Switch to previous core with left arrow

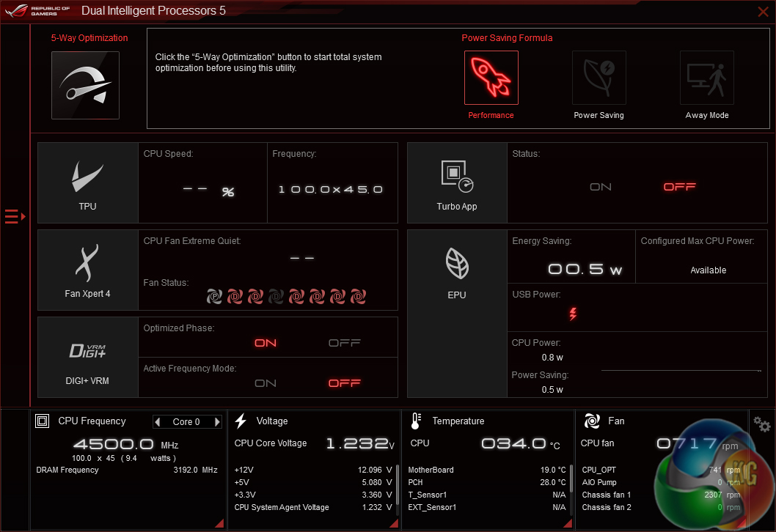[x=158, y=422]
